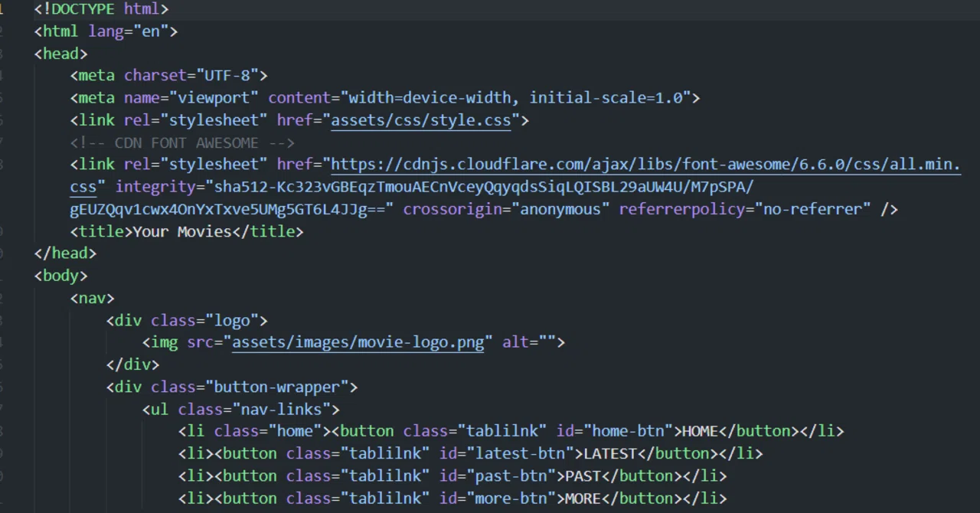Click the "more-btn" id value
The height and width of the screenshot is (513, 980).
pyautogui.click(x=511, y=498)
